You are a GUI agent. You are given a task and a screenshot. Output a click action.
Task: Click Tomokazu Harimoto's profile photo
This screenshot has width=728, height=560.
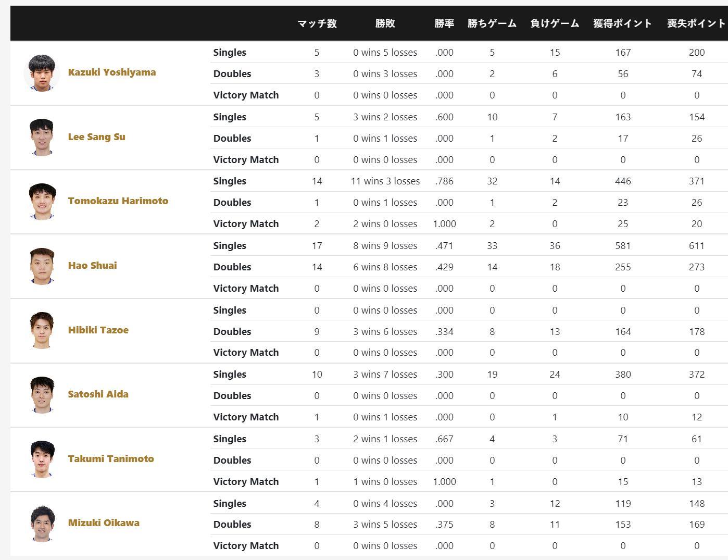tap(42, 202)
